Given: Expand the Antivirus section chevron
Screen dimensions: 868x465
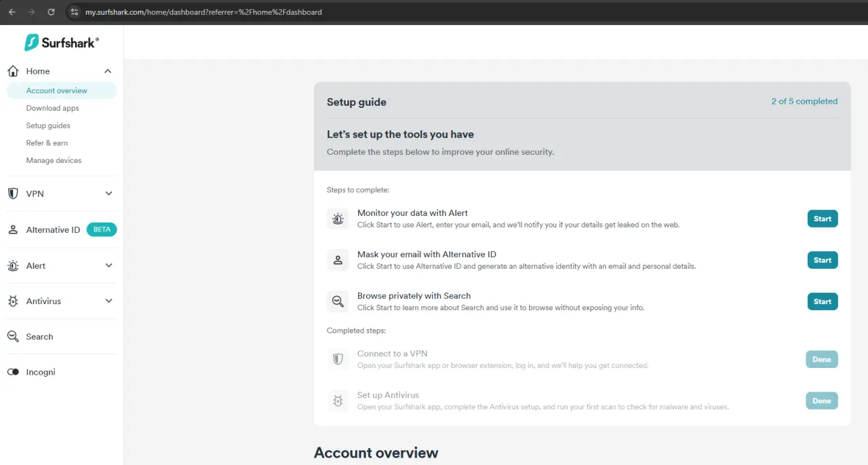Looking at the screenshot, I should [108, 301].
